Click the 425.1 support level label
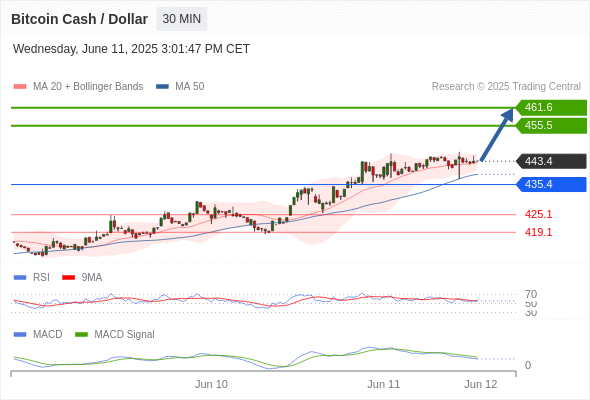This screenshot has width=590, height=400. point(538,214)
